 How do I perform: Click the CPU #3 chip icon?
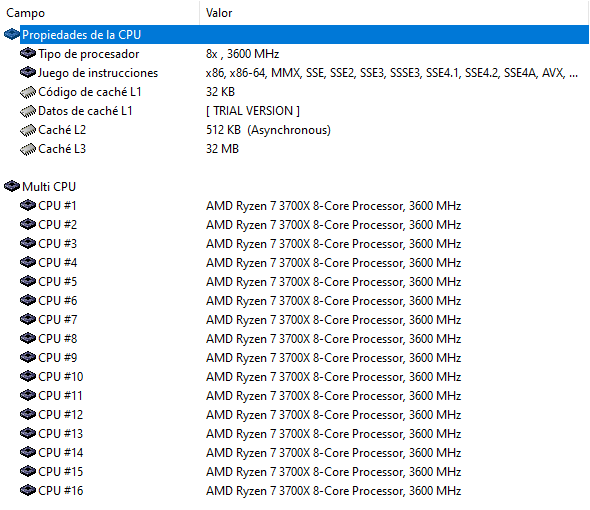(27, 244)
